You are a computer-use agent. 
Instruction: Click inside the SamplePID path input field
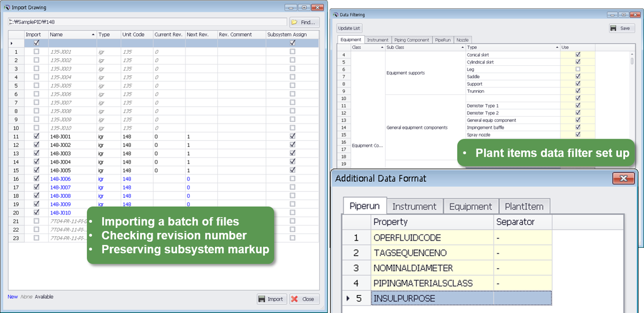pyautogui.click(x=139, y=22)
